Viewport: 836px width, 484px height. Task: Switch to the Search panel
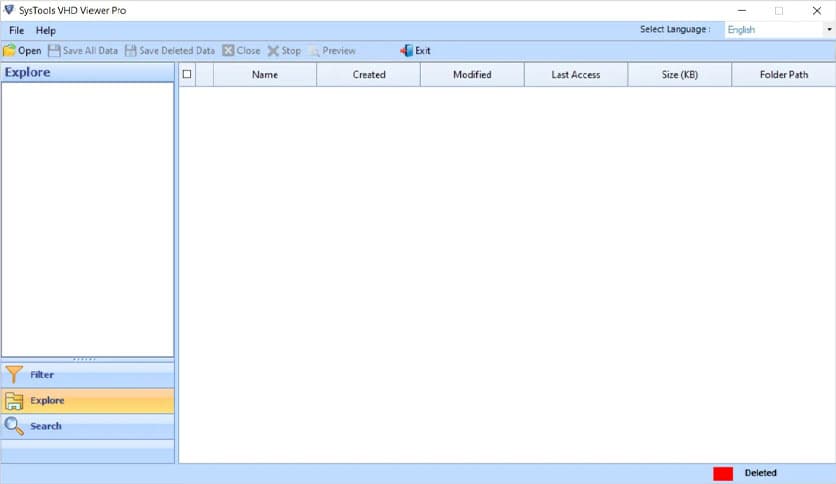(87, 426)
